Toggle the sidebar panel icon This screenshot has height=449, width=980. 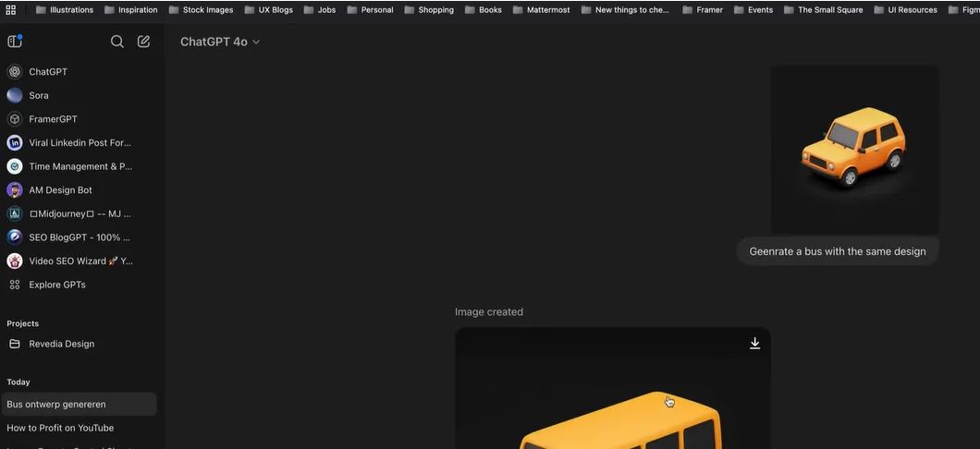point(15,42)
